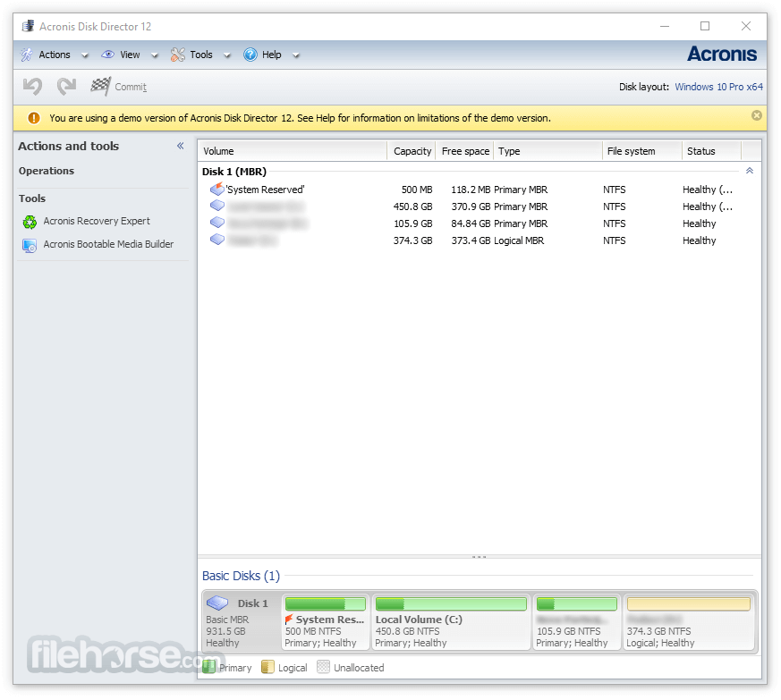Image resolution: width=781 pixels, height=700 pixels.
Task: Select the 374.3 GB logical partition bar
Action: pyautogui.click(x=688, y=605)
